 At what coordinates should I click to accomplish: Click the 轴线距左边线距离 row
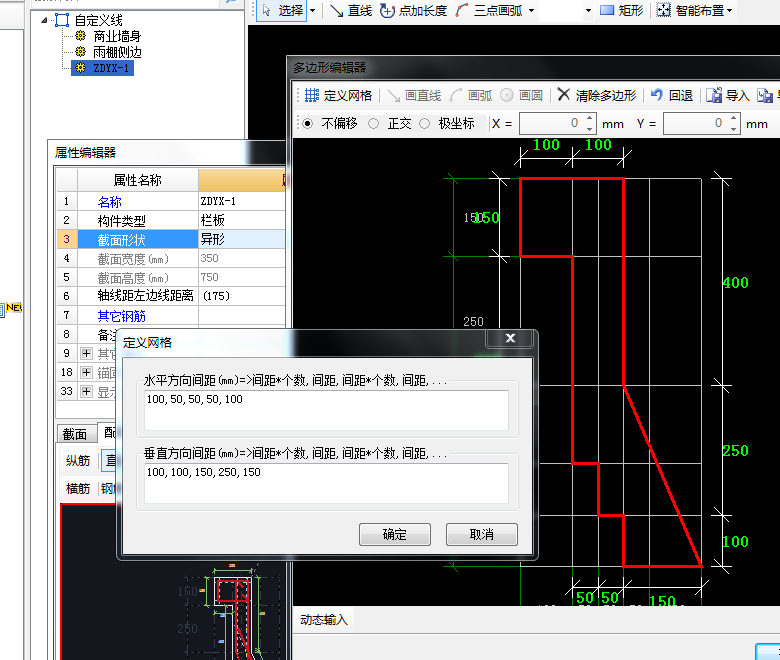171,296
